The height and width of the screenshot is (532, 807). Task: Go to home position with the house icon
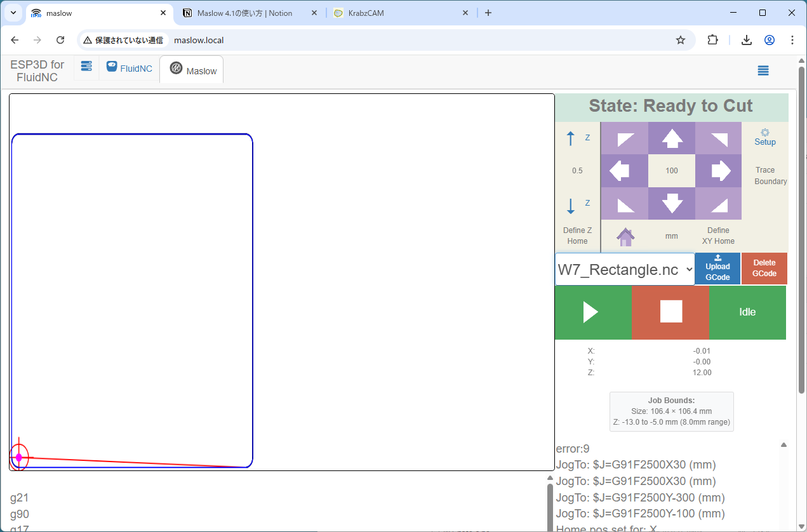pos(625,237)
